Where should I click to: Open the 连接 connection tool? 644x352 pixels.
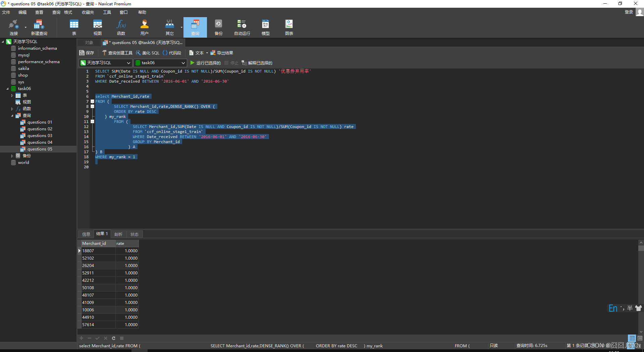[x=14, y=27]
